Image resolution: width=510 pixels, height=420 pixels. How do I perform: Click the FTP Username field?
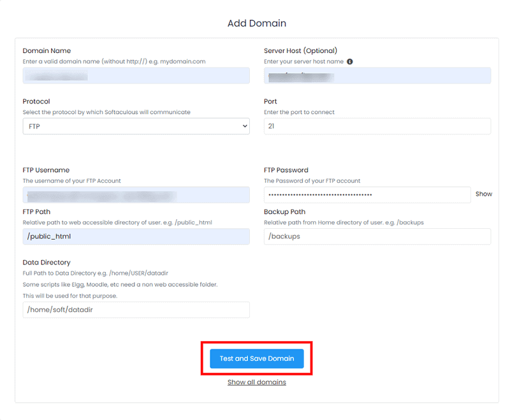point(136,194)
